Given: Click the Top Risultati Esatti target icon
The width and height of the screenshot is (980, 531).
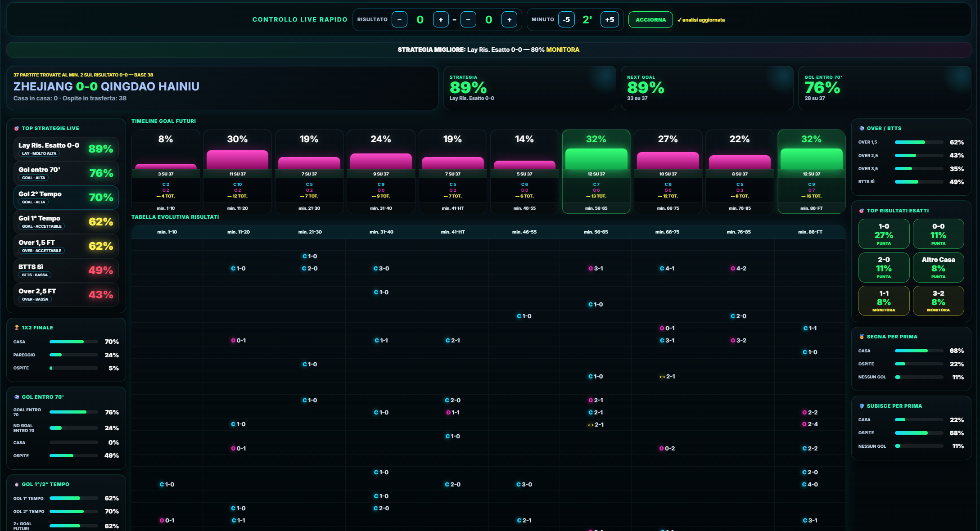Looking at the screenshot, I should coord(862,211).
